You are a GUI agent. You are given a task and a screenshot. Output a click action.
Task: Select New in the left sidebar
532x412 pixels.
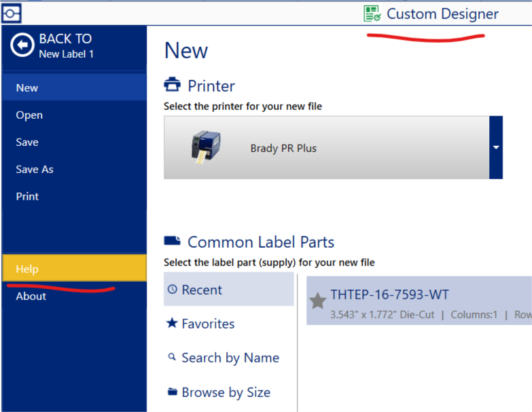pos(27,88)
